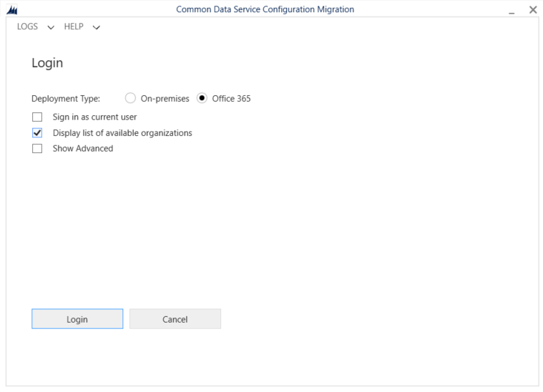Screen dimensions: 543x392
Task: Tick the Show Advanced checkbox
Action: pyautogui.click(x=37, y=149)
